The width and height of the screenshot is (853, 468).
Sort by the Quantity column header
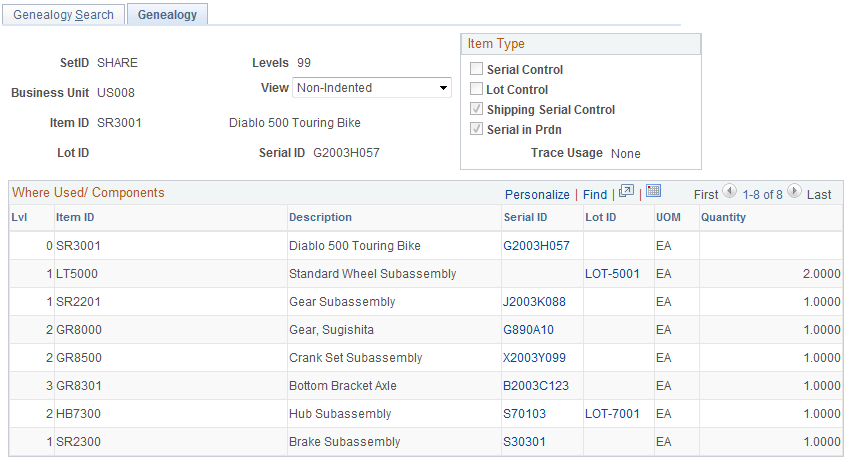point(723,217)
